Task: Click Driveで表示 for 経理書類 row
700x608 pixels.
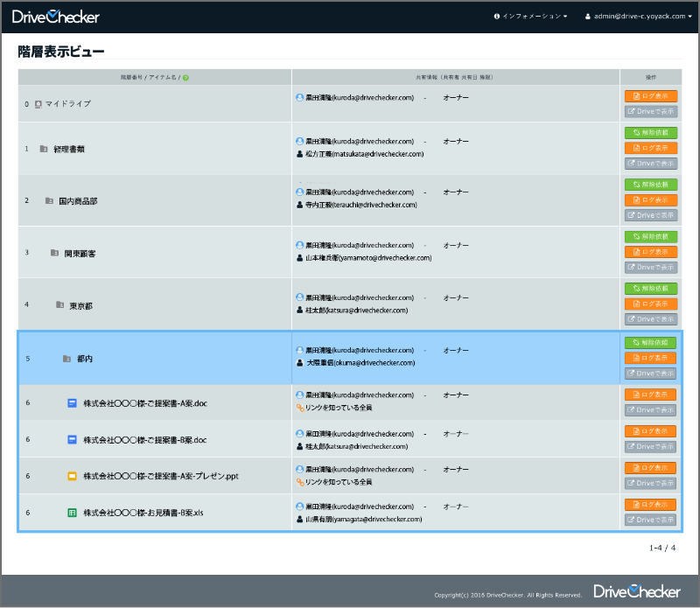Action: 651,164
